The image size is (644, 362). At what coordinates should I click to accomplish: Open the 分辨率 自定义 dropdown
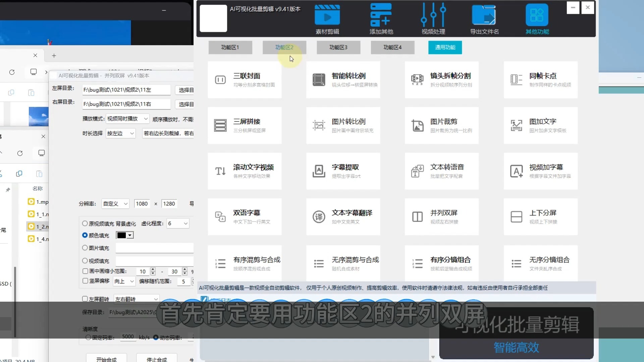pyautogui.click(x=116, y=204)
